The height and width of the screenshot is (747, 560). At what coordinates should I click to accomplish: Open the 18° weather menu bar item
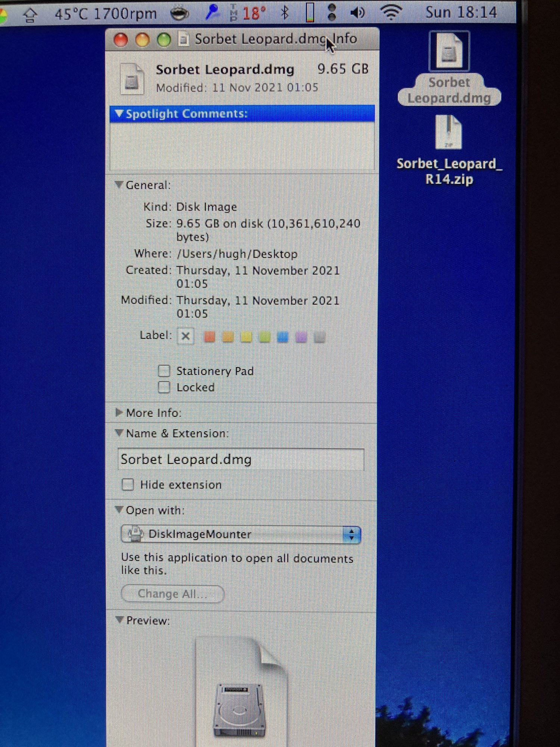click(254, 14)
